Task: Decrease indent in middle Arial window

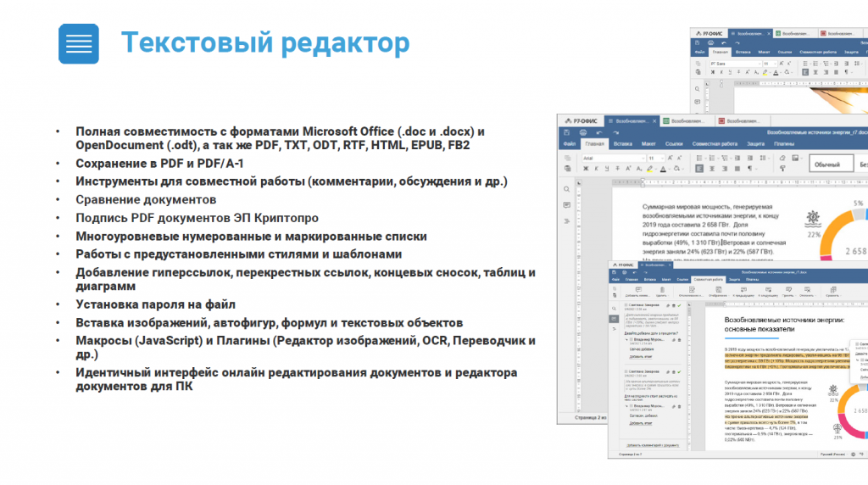Action: click(x=737, y=158)
